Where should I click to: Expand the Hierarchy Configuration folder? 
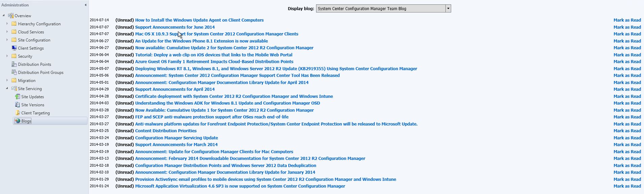[x=7, y=24]
